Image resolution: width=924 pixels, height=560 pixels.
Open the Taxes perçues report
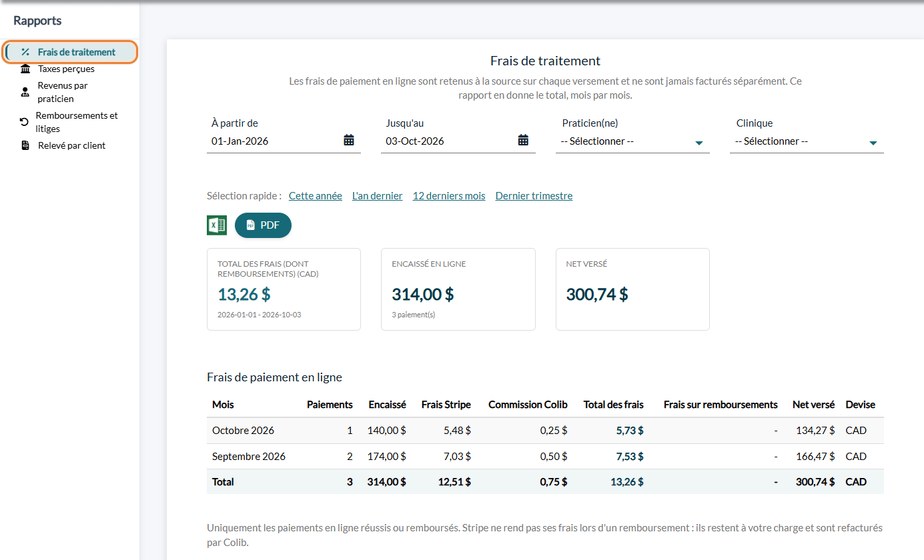66,69
